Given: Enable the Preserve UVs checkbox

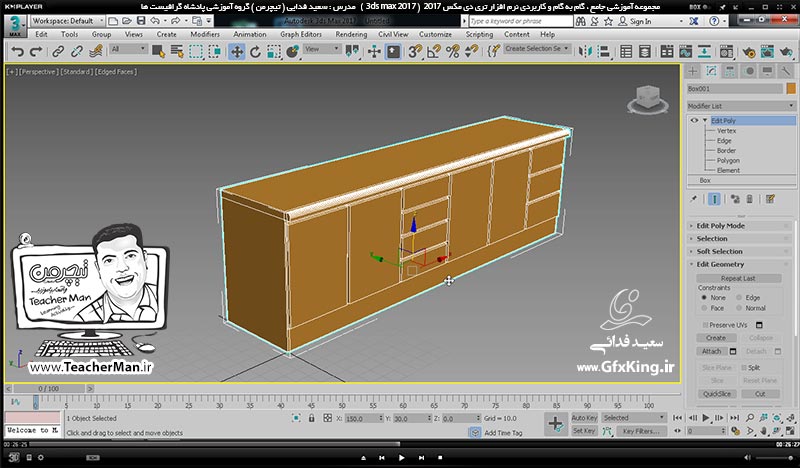Looking at the screenshot, I should (x=705, y=325).
